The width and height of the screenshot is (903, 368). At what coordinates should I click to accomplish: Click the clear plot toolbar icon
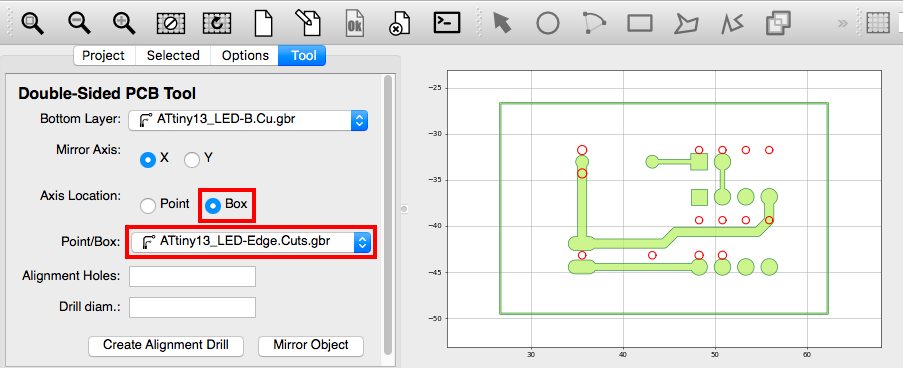click(170, 23)
